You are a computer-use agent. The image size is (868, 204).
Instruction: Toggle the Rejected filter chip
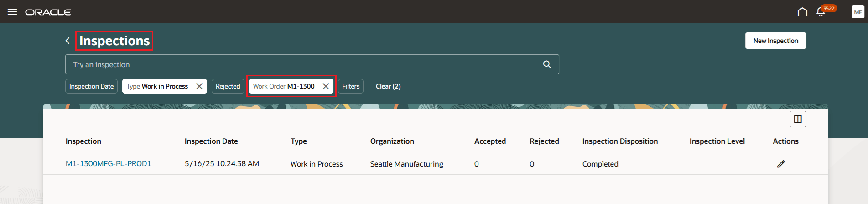[x=228, y=86]
